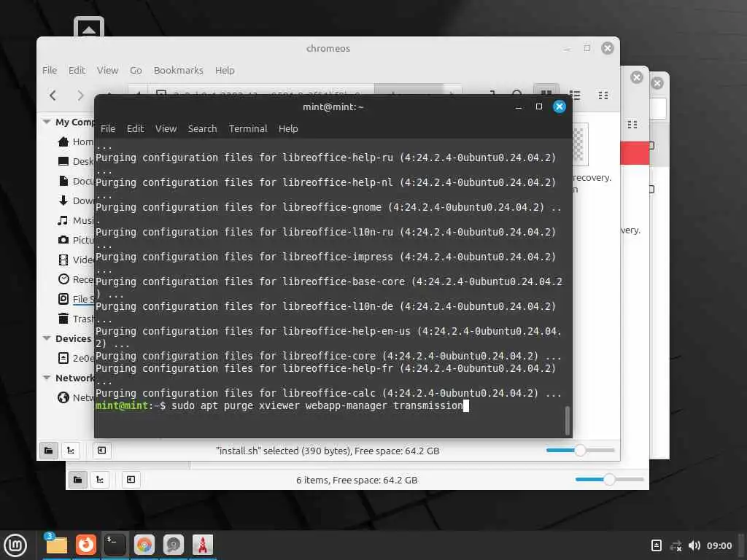Image resolution: width=747 pixels, height=560 pixels.
Task: Maximize the terminal window
Action: click(539, 106)
